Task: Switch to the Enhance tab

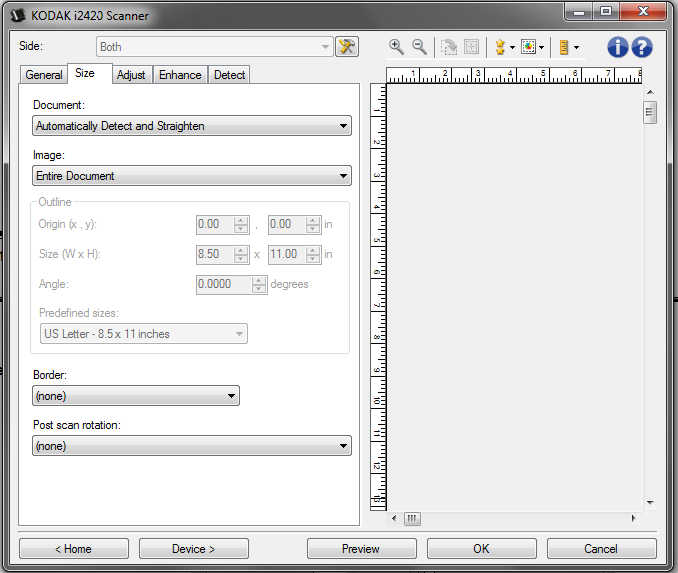Action: click(x=180, y=75)
